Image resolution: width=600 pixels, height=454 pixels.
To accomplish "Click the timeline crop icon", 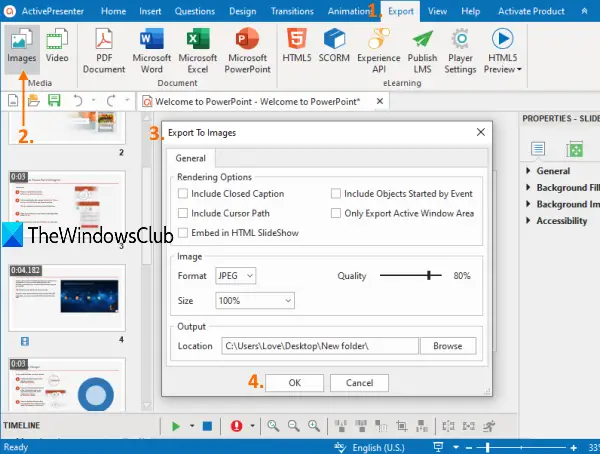I will tap(401, 426).
